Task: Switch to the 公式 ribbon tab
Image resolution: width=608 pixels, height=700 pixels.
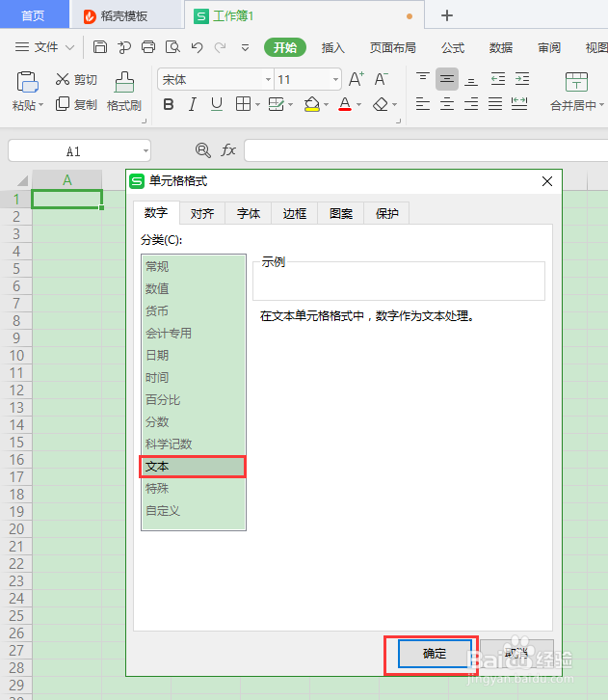Action: (453, 47)
